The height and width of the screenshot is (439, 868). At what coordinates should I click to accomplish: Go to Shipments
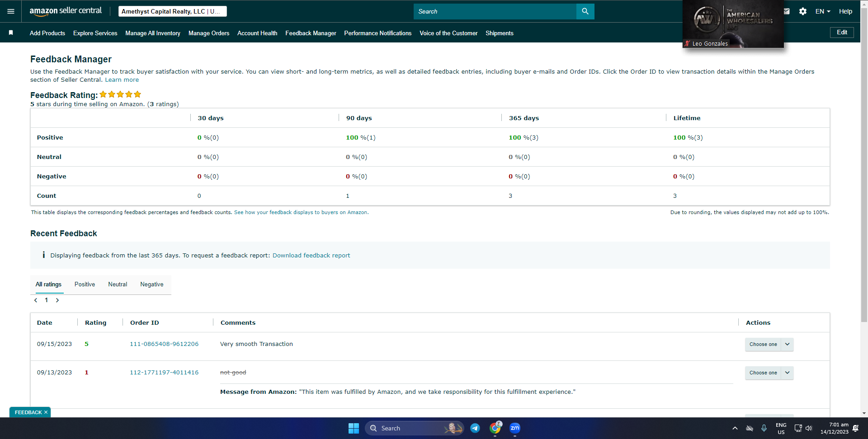click(x=500, y=33)
